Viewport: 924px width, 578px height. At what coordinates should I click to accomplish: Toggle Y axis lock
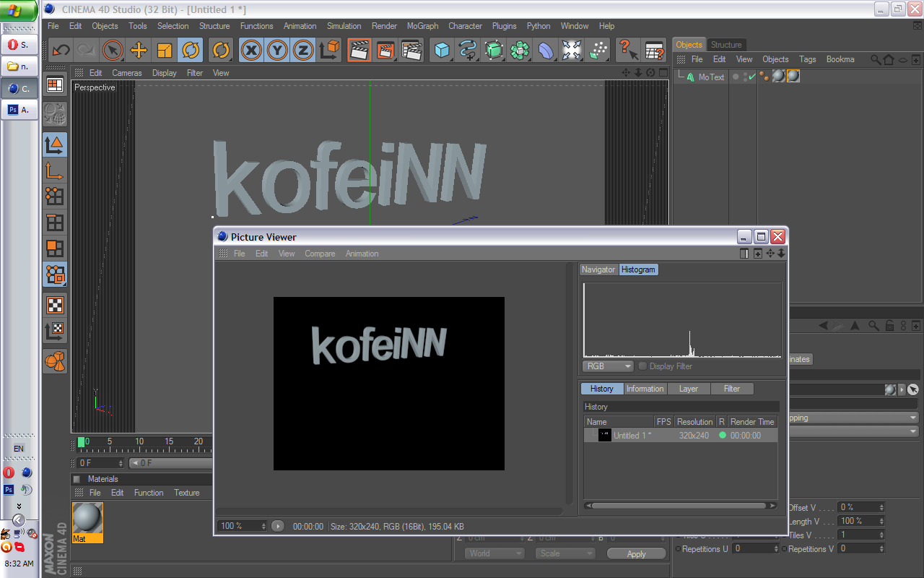277,50
